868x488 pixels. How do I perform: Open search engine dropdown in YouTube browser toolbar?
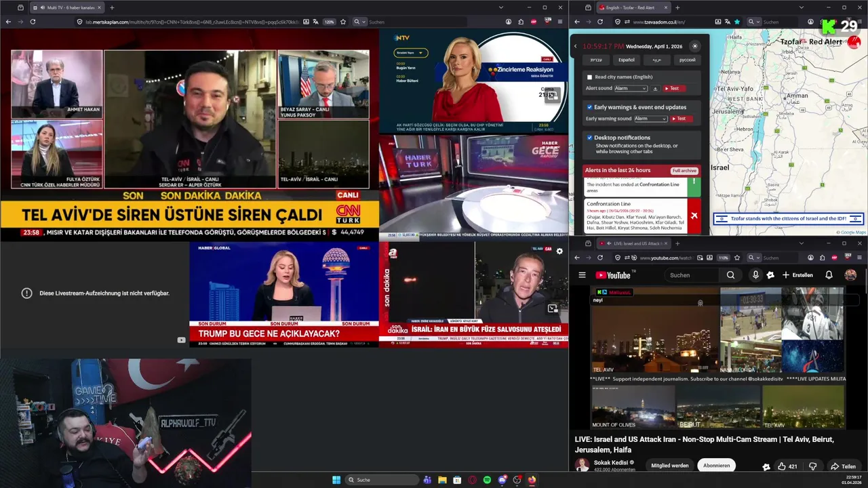click(753, 258)
